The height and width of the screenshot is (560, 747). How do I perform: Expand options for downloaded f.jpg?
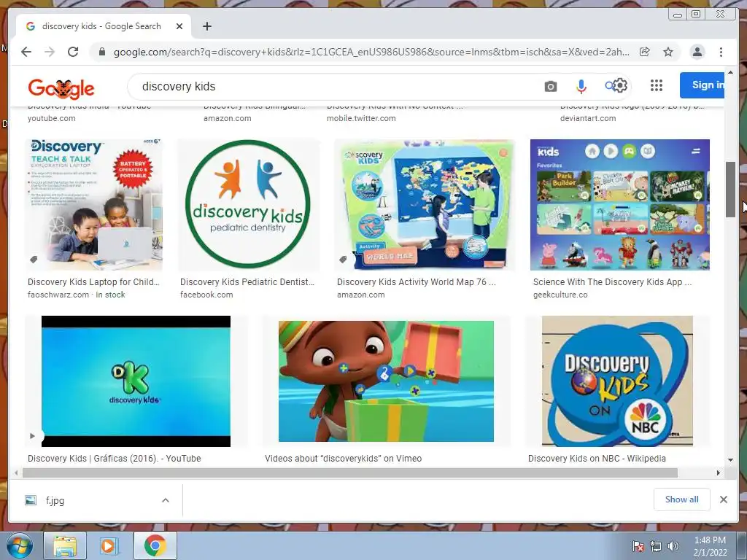[x=166, y=500]
